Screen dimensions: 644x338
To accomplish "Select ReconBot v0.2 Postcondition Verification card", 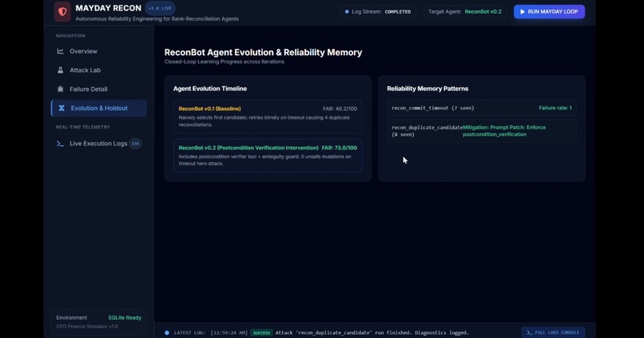I will [x=268, y=156].
